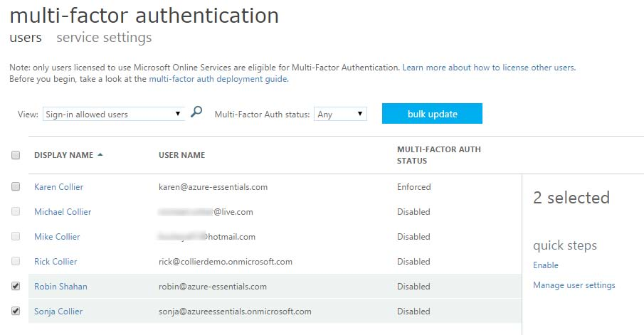Click Enable under quick steps
644x335 pixels.
[x=546, y=265]
